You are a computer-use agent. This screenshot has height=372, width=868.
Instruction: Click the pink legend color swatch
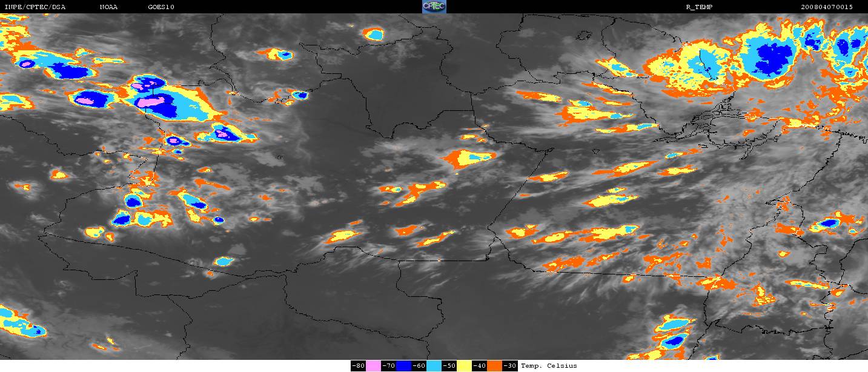373,366
